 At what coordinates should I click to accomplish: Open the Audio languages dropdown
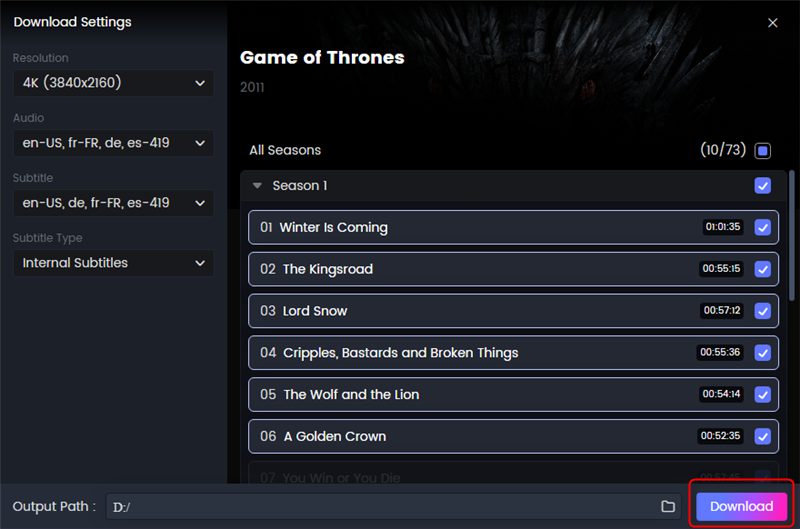[x=113, y=143]
